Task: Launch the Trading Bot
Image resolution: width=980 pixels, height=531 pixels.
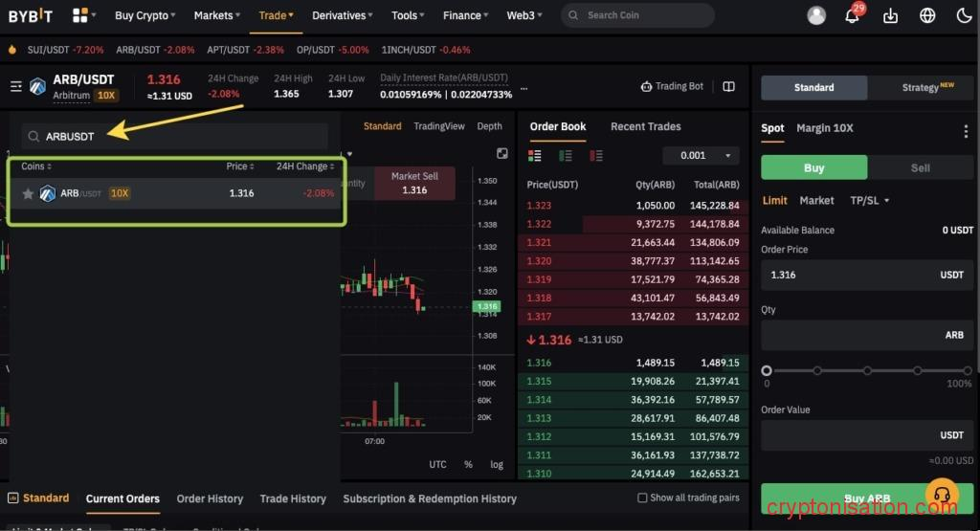Action: 672,86
